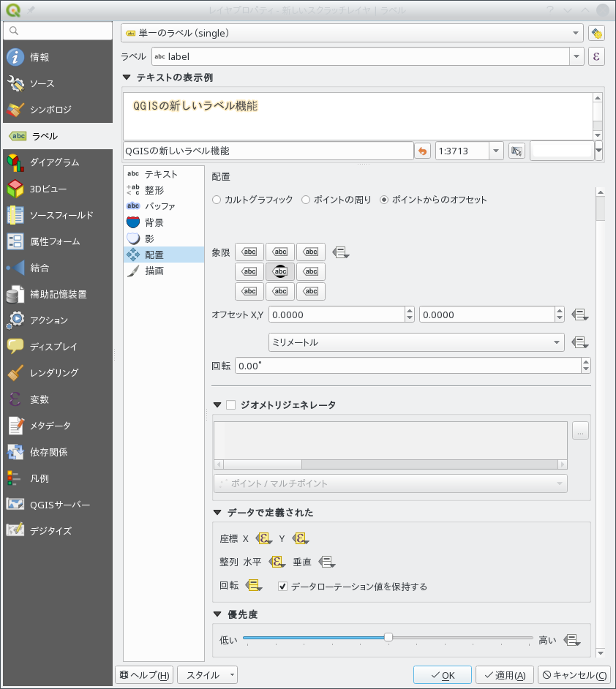Click data-defined override for 象限 quadrant
The width and height of the screenshot is (616, 689).
[x=340, y=252]
